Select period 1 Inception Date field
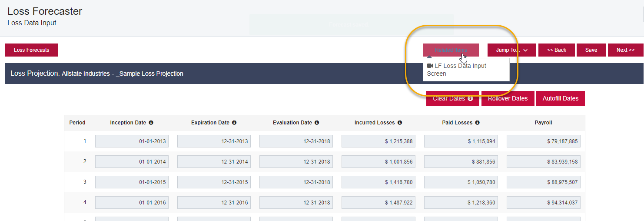 [x=132, y=141]
